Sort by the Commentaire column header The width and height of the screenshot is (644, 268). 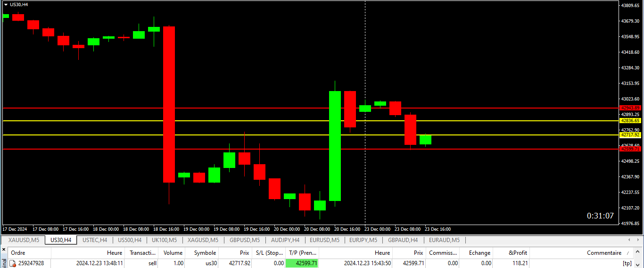click(604, 253)
